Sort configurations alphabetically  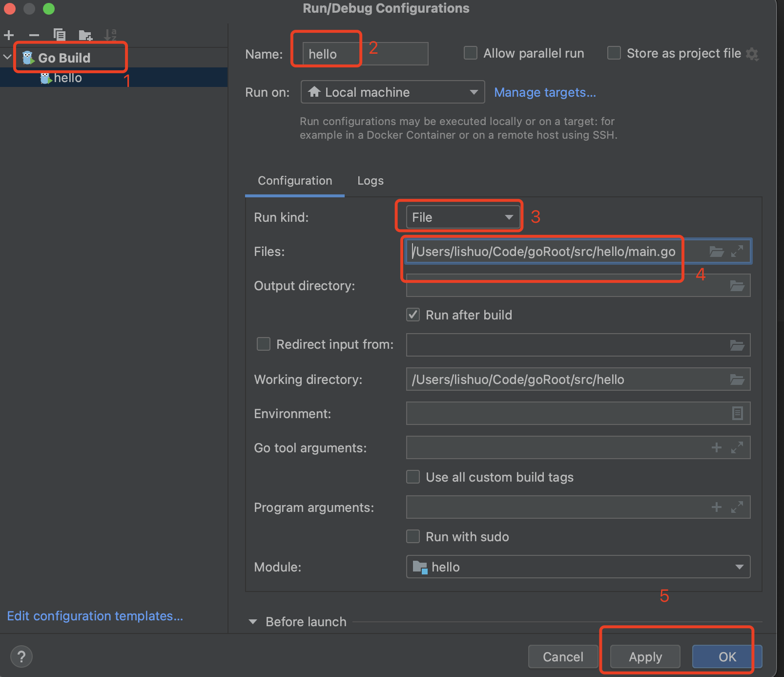[x=111, y=35]
